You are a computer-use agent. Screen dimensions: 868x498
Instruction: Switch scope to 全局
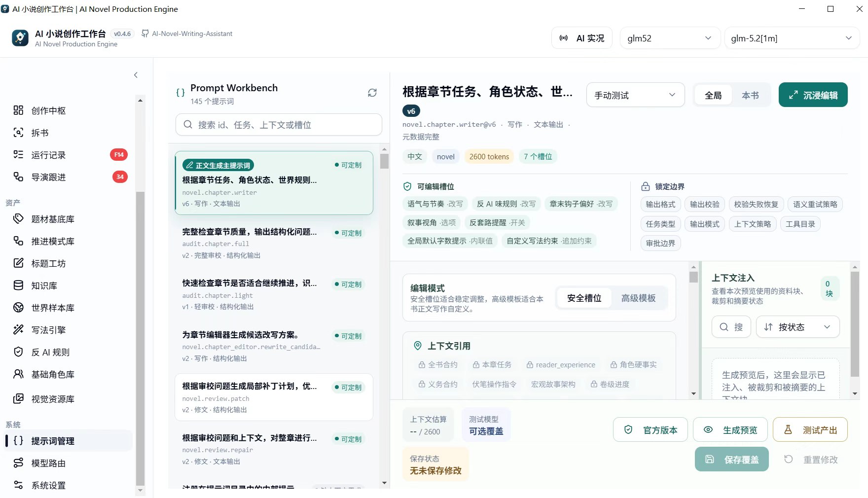[x=713, y=95]
